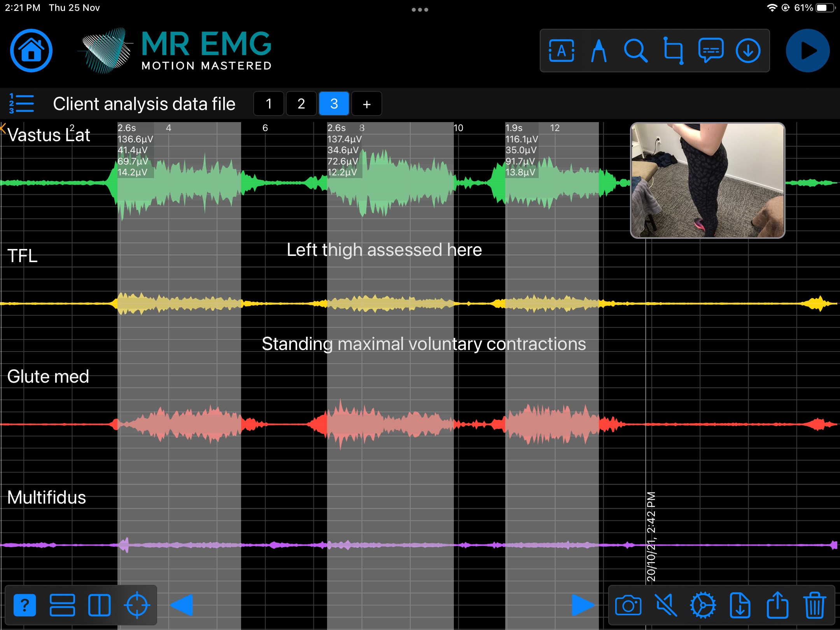840x630 pixels.
Task: Start playback with large play button
Action: [807, 51]
